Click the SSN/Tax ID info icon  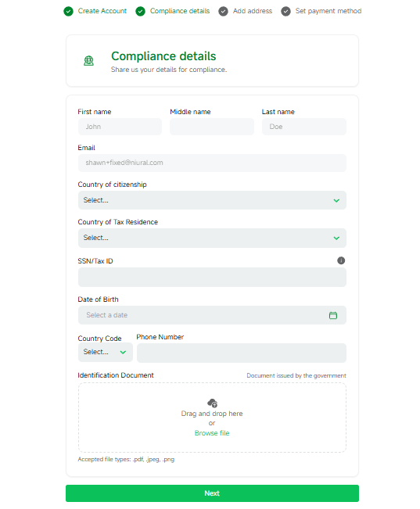341,260
